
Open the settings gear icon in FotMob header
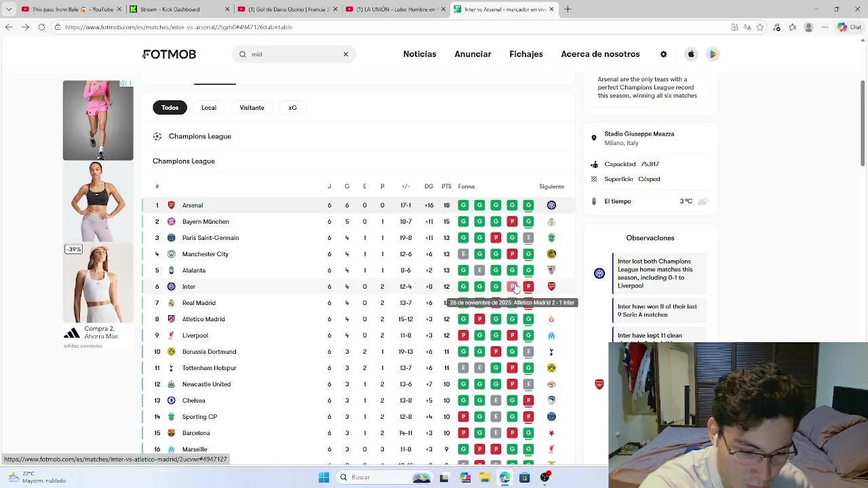point(663,54)
